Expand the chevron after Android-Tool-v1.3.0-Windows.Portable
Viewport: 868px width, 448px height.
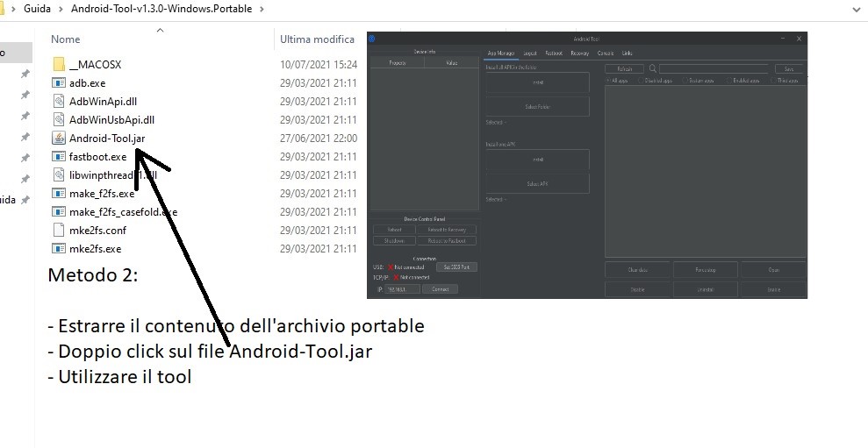tap(262, 9)
